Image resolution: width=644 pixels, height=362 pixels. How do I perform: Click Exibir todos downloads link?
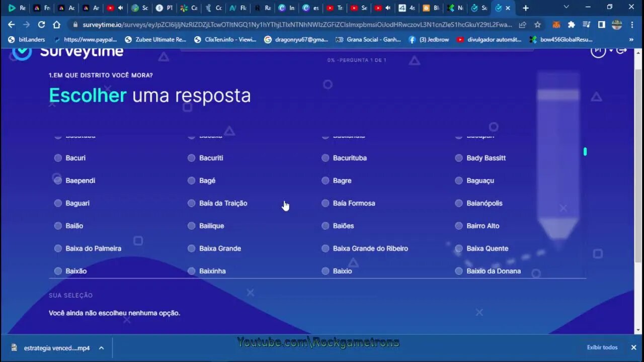pyautogui.click(x=602, y=347)
